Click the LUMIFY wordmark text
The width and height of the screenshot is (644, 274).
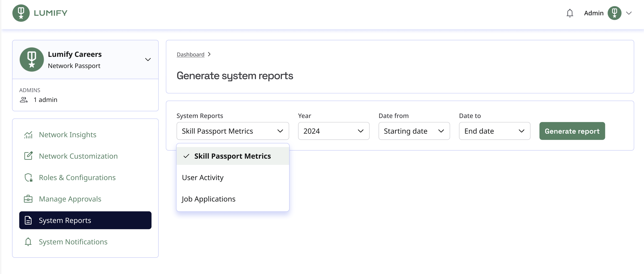pyautogui.click(x=51, y=13)
